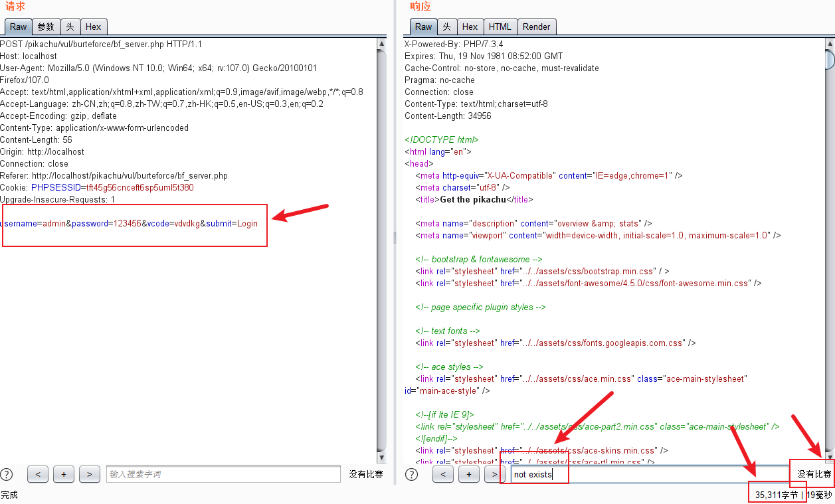Switch to Raw tab in request panel
835x504 pixels.
(19, 27)
